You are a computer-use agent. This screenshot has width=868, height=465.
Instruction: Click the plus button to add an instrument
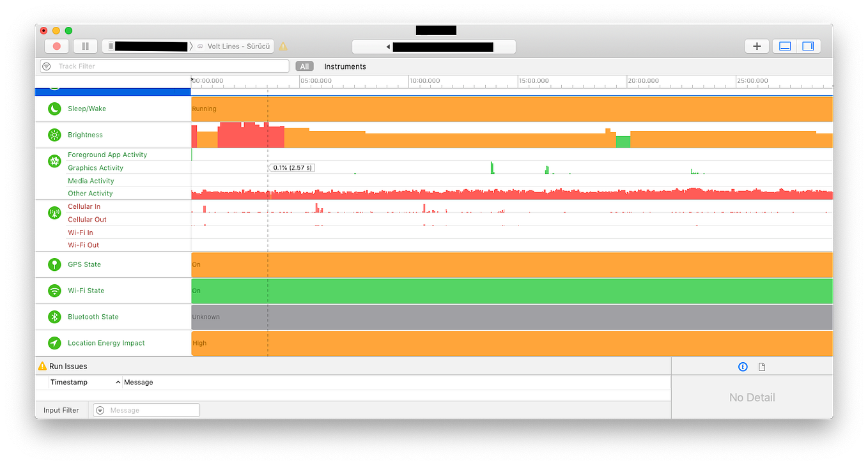757,46
